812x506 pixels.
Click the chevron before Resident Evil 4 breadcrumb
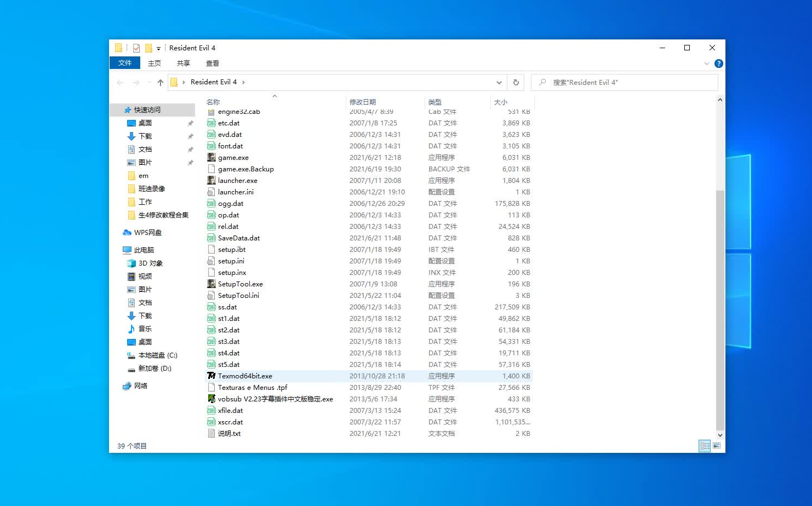pyautogui.click(x=184, y=82)
